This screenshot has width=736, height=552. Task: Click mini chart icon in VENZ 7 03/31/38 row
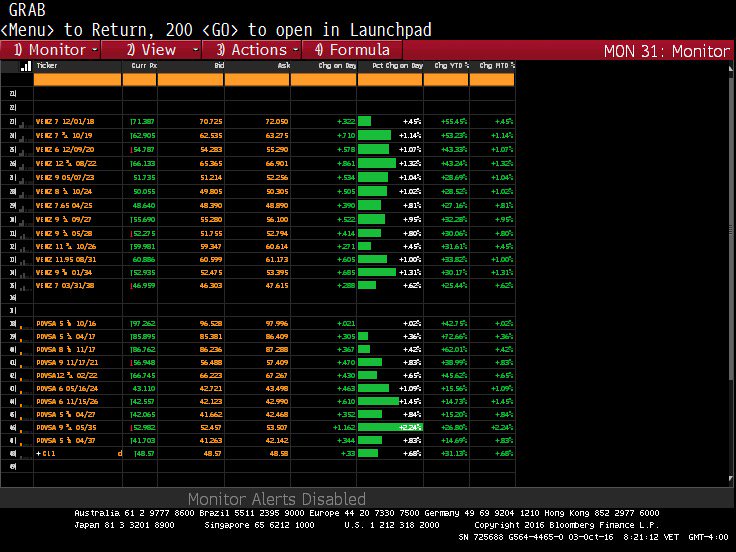pos(25,286)
